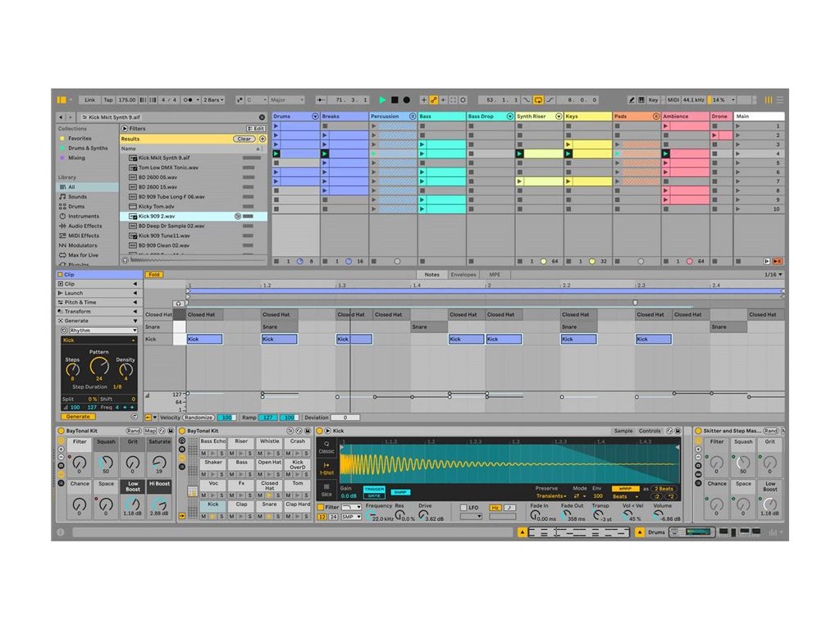The width and height of the screenshot is (840, 630).
Task: Select Kick 909 2.wav in results
Action: (x=156, y=216)
